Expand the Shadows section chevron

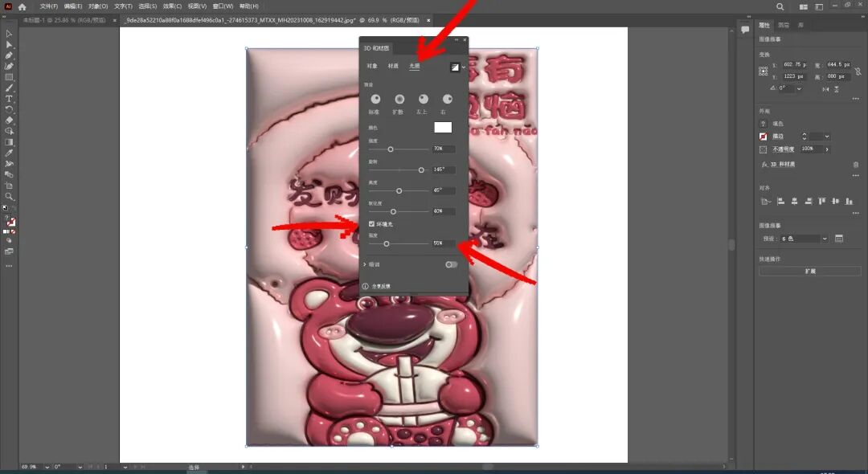(365, 264)
